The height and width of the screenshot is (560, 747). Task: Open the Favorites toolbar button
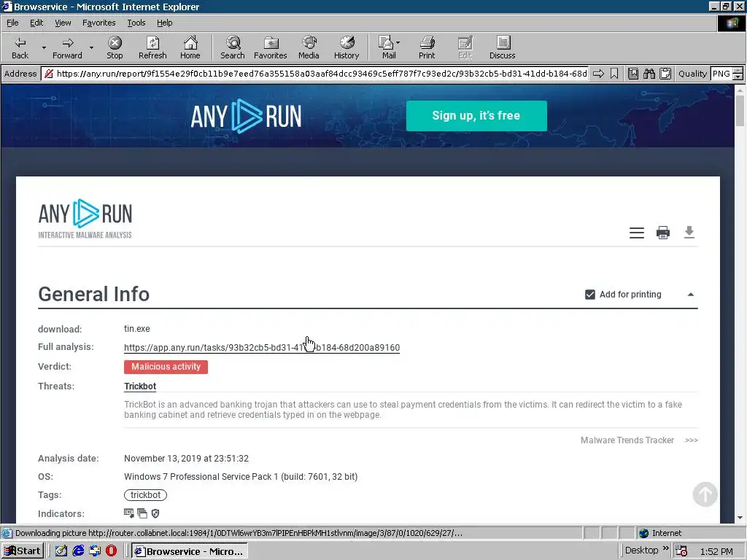271,47
